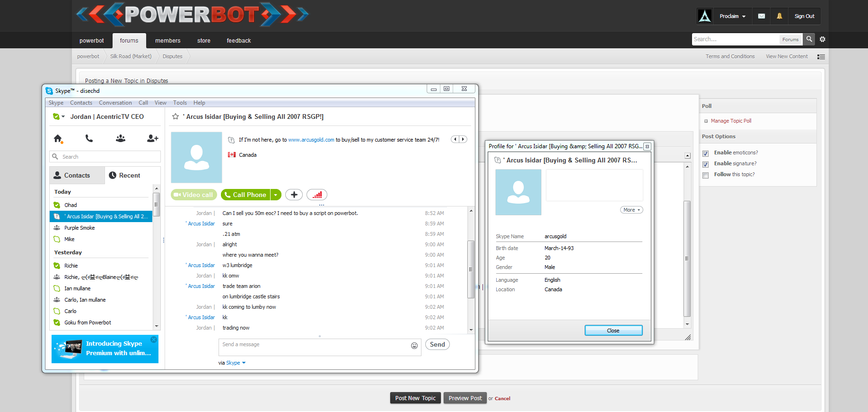Open the More dropdown in profile dialog
Screen dimensions: 868x412
point(631,210)
